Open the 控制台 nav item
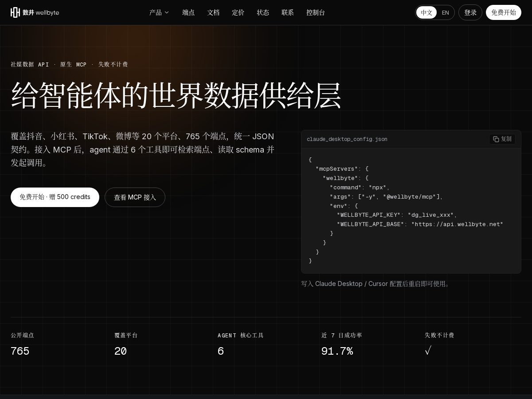 tap(316, 12)
